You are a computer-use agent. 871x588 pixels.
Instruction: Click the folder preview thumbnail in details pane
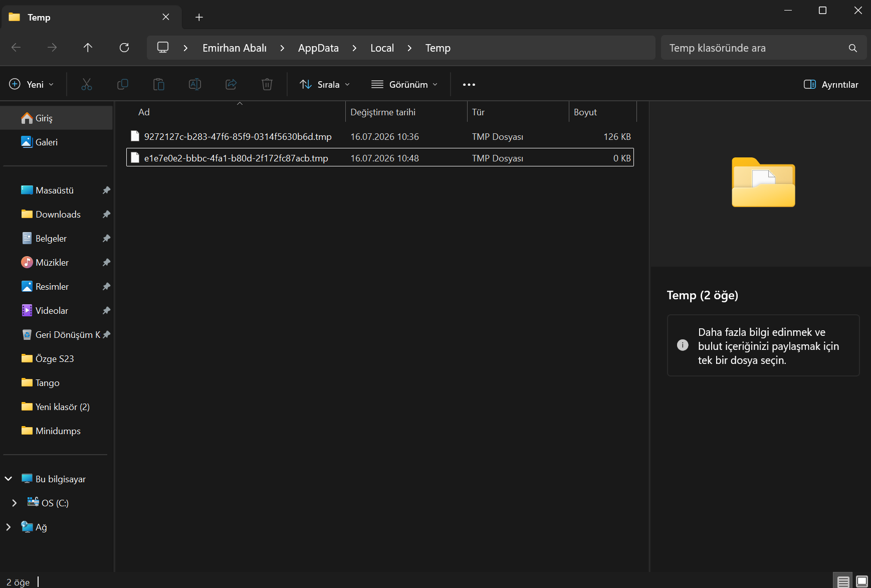click(x=763, y=182)
